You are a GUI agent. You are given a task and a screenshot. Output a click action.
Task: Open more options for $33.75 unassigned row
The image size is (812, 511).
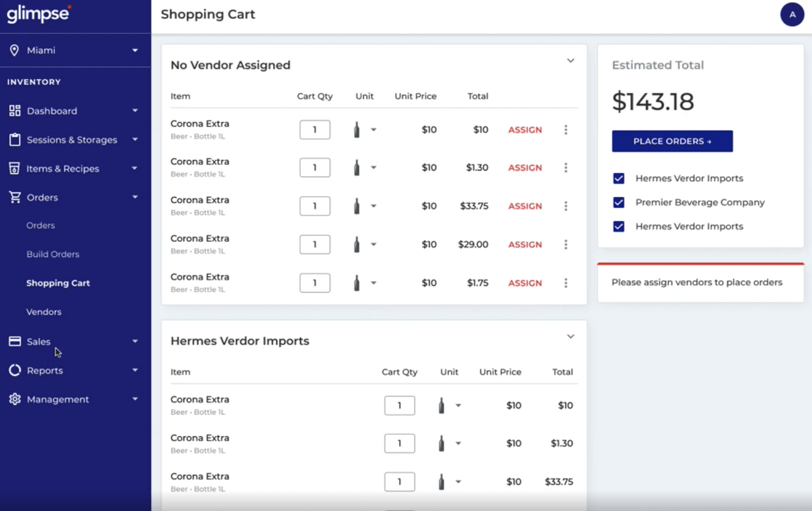pyautogui.click(x=566, y=206)
